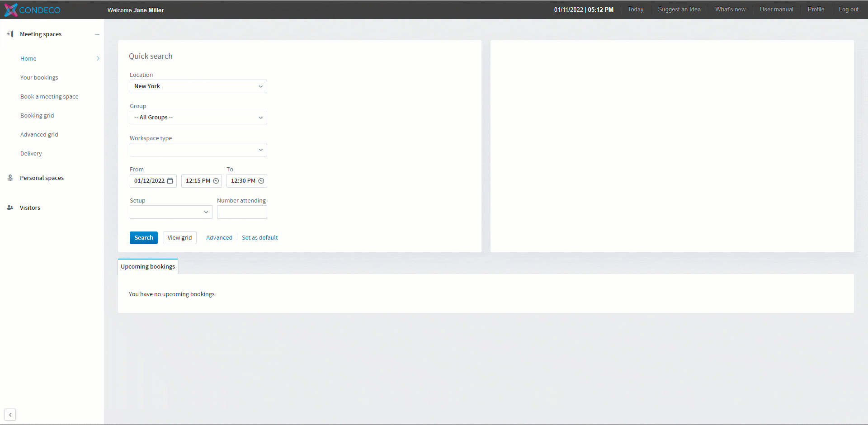Screen dimensions: 868x425
Task: Open the Advanced search link
Action: 219,237
